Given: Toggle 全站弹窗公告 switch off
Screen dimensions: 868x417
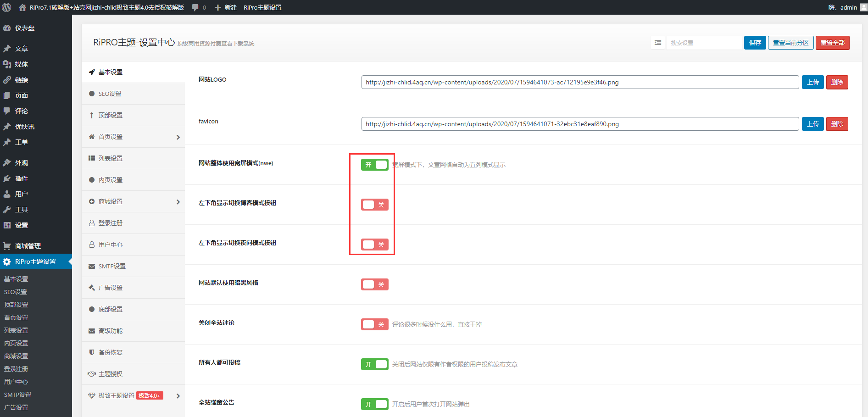Looking at the screenshot, I should tap(375, 404).
